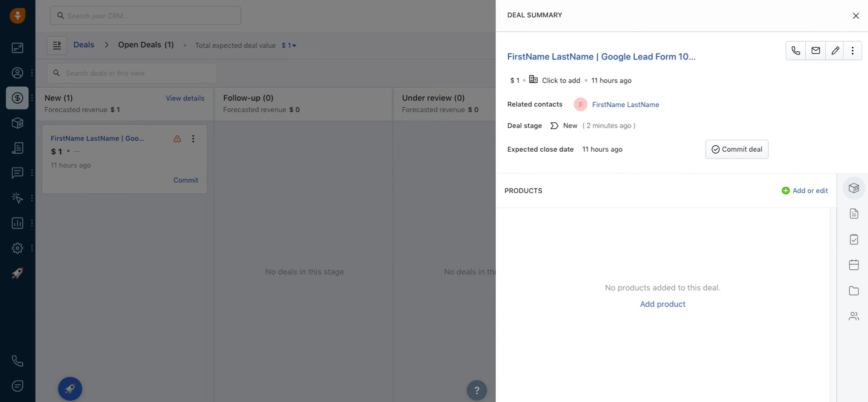Click View details for New stage
Screen dimensions: 868x402
(185, 98)
